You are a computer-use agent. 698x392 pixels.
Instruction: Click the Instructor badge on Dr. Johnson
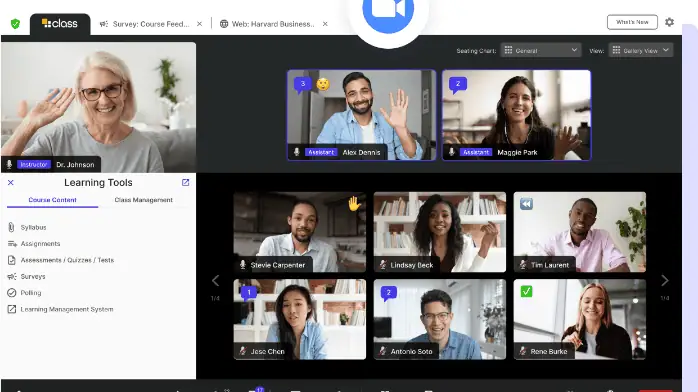point(34,164)
